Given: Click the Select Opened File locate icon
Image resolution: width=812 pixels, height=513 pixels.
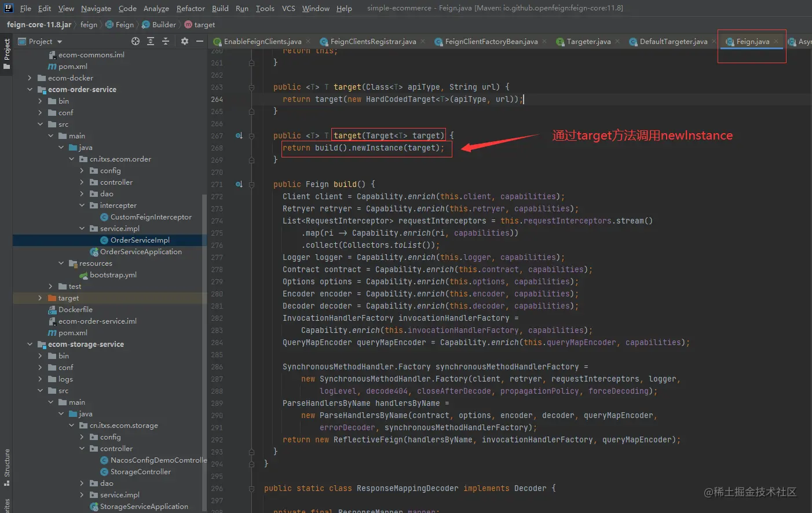Looking at the screenshot, I should coord(136,41).
